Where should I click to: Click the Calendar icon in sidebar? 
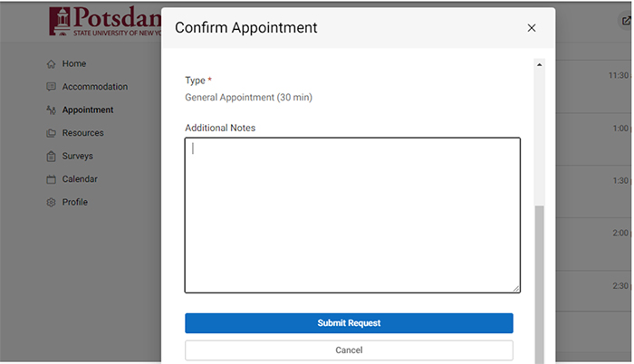(x=51, y=179)
